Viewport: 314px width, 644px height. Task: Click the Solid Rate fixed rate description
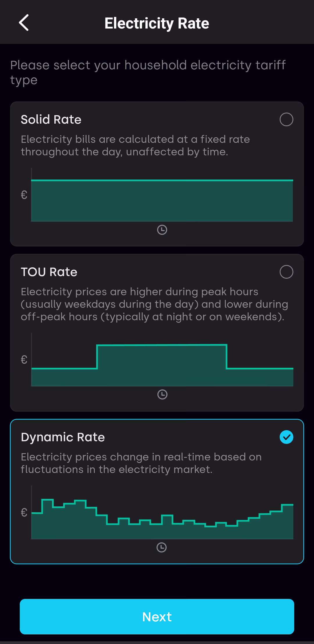(x=135, y=145)
